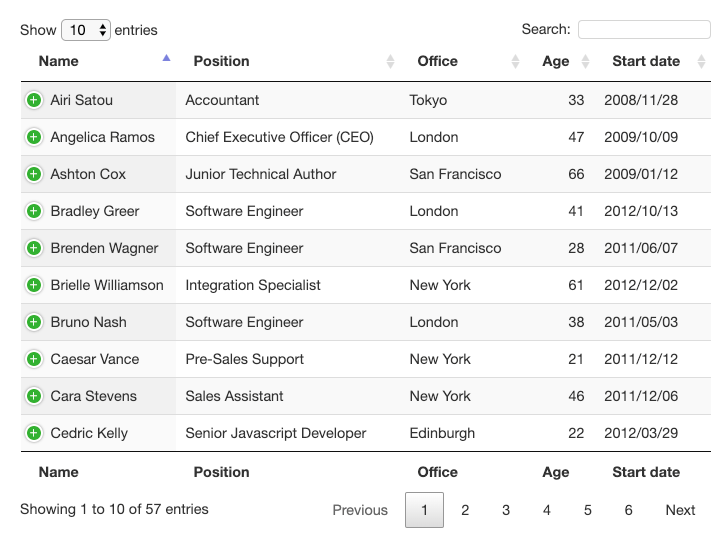Screen dimensions: 728x545
Task: Go to page 2 of results
Action: pos(465,510)
